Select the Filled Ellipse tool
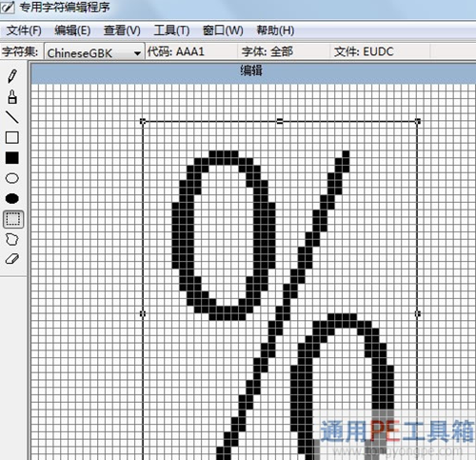This screenshot has height=460, width=476. [x=12, y=198]
